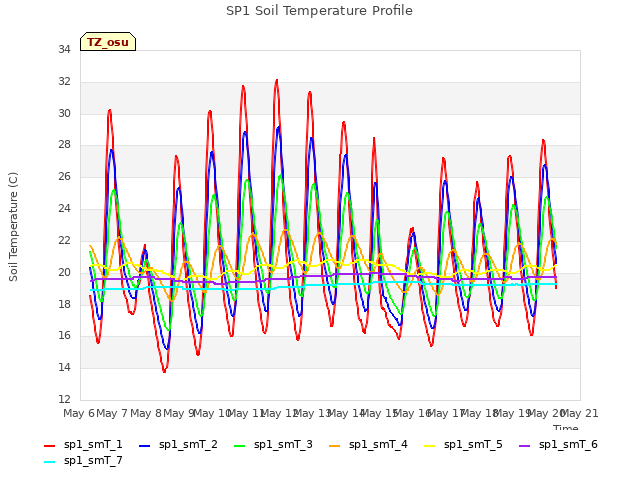The image size is (640, 480).
Task: Click the May 6 x-axis tick label
Action: 79,413
